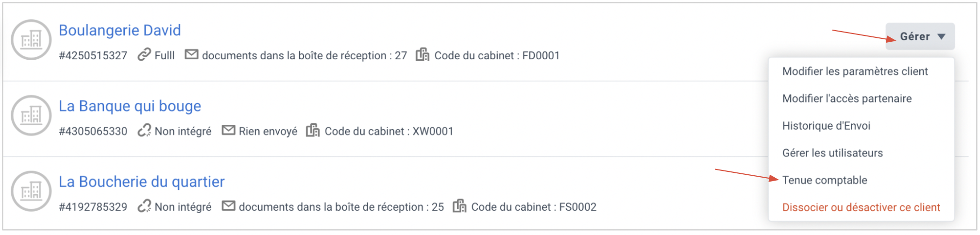
Task: Open the Gérer dropdown button
Action: coord(920,36)
